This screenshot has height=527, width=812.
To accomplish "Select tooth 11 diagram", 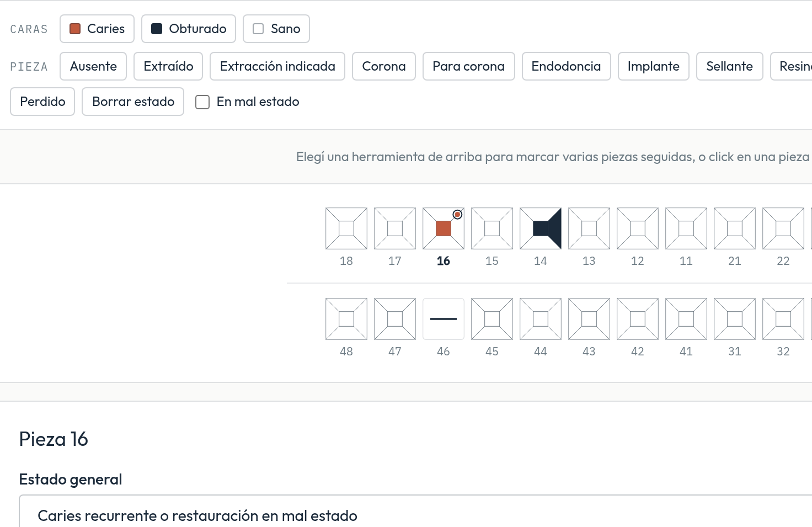I will click(686, 228).
